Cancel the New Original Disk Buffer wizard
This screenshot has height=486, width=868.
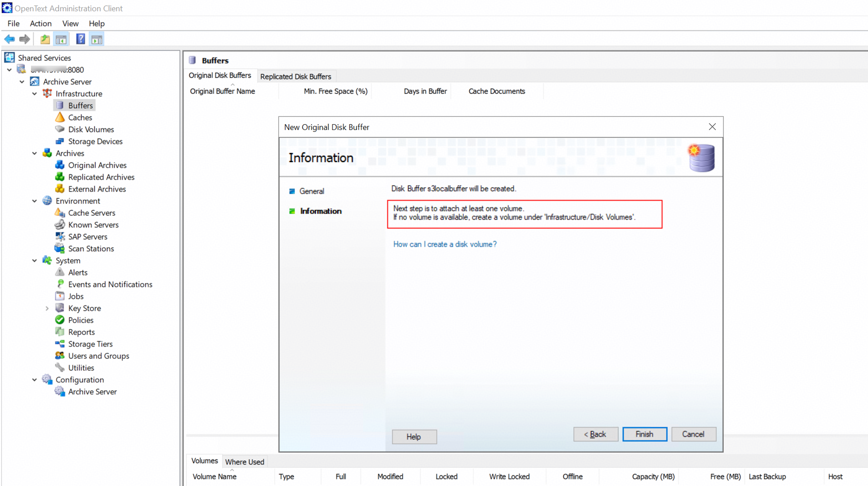pyautogui.click(x=693, y=434)
